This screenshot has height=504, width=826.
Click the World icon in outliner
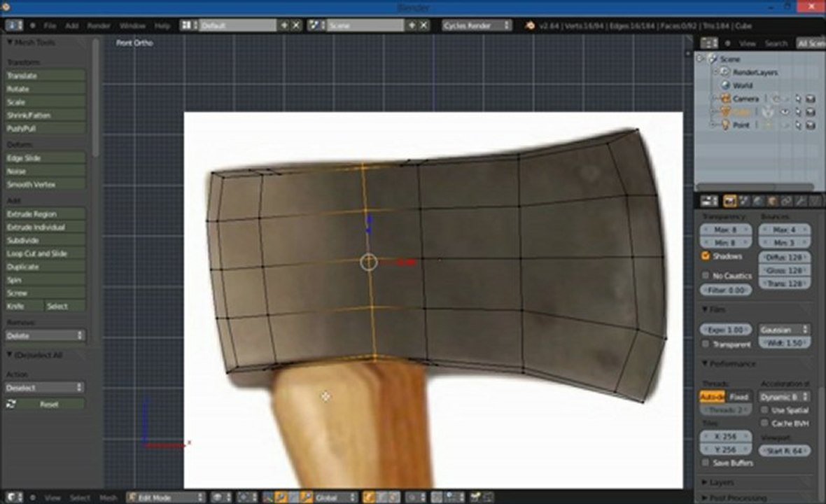[725, 85]
